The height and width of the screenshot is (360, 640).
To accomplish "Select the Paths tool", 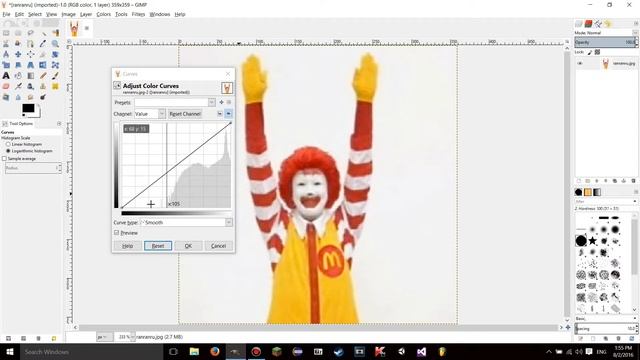I will pyautogui.click(x=31, y=44).
